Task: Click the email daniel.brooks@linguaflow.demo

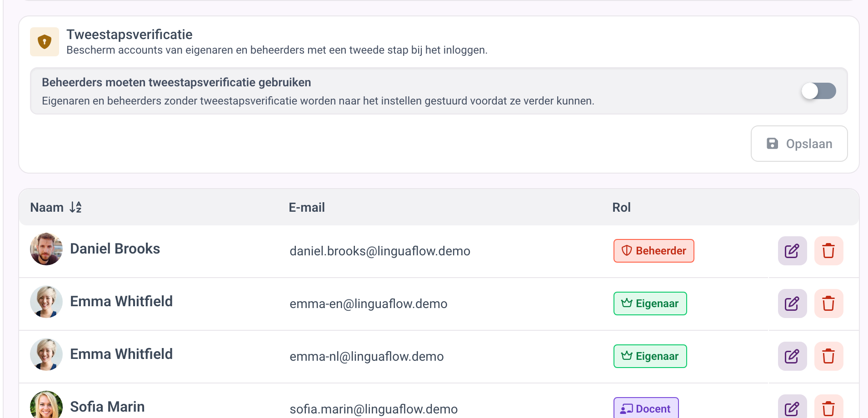Action: (x=380, y=251)
